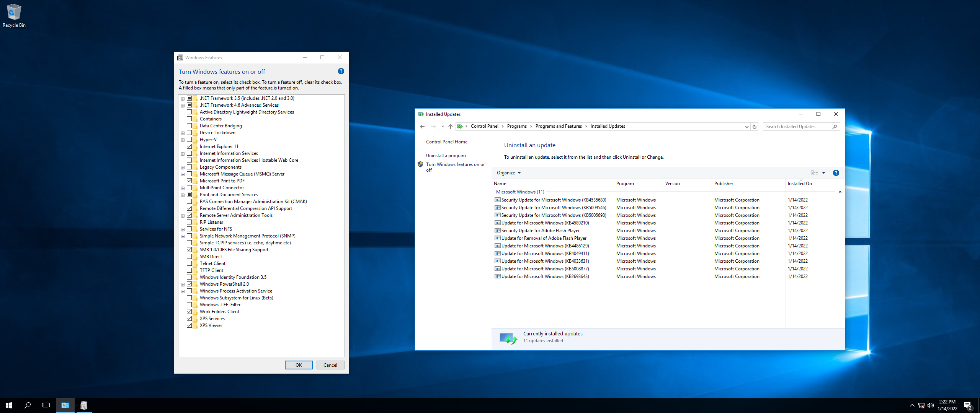Sort by the Installed On column header
Viewport: 980px width, 413px height.
tap(800, 184)
